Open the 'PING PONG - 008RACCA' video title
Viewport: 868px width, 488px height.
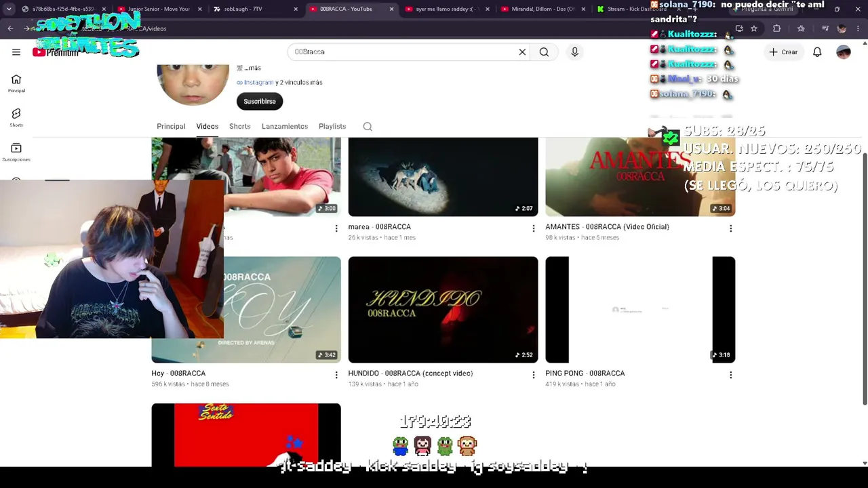pos(585,373)
